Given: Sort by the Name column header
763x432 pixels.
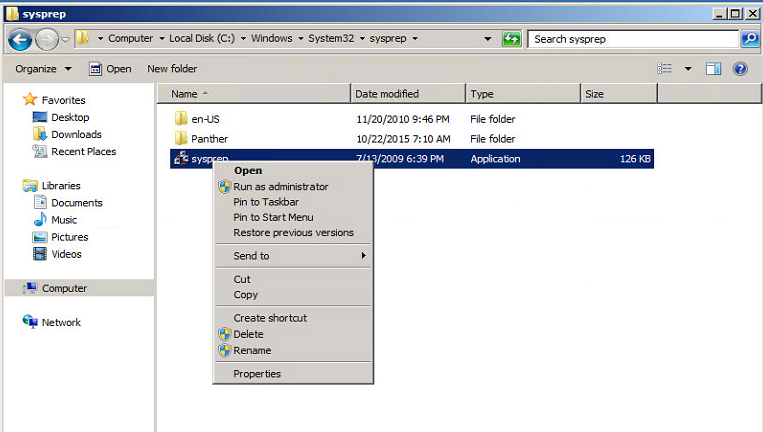Looking at the screenshot, I should click(254, 93).
